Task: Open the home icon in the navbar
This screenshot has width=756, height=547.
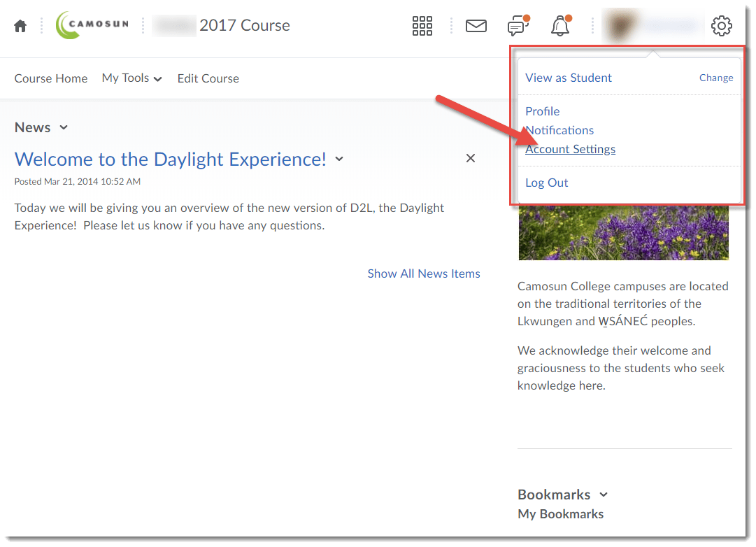Action: tap(20, 25)
